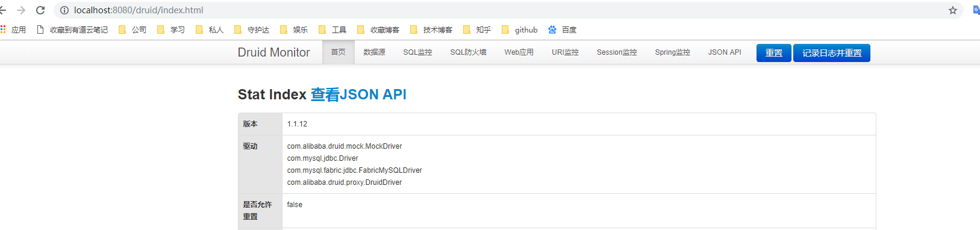
Task: Open the SQL防火墙 tab
Action: point(469,52)
